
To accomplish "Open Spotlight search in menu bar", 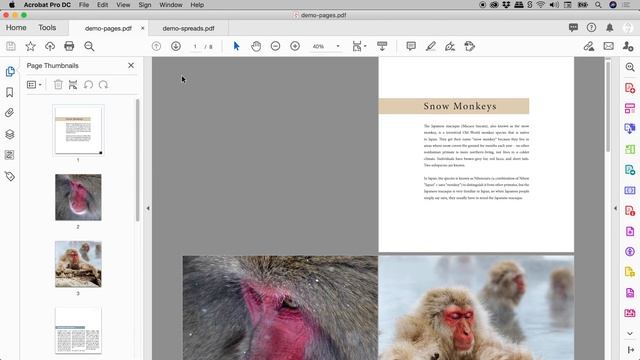I will [x=598, y=5].
